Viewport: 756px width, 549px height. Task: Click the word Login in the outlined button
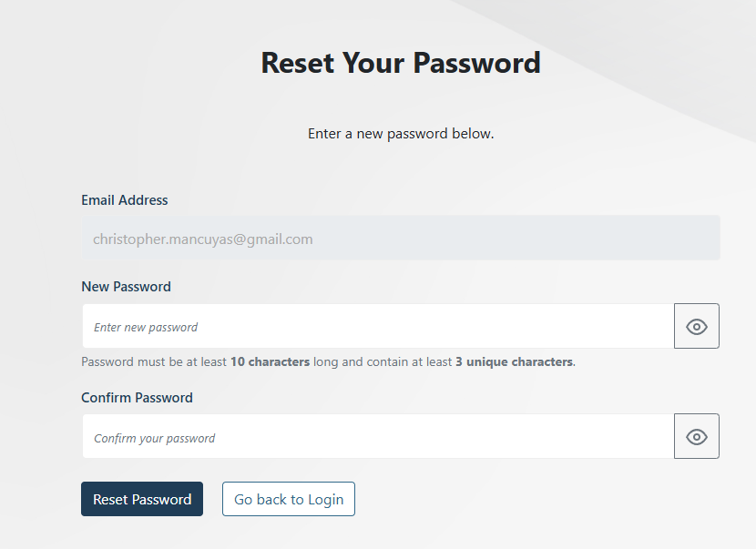(325, 499)
